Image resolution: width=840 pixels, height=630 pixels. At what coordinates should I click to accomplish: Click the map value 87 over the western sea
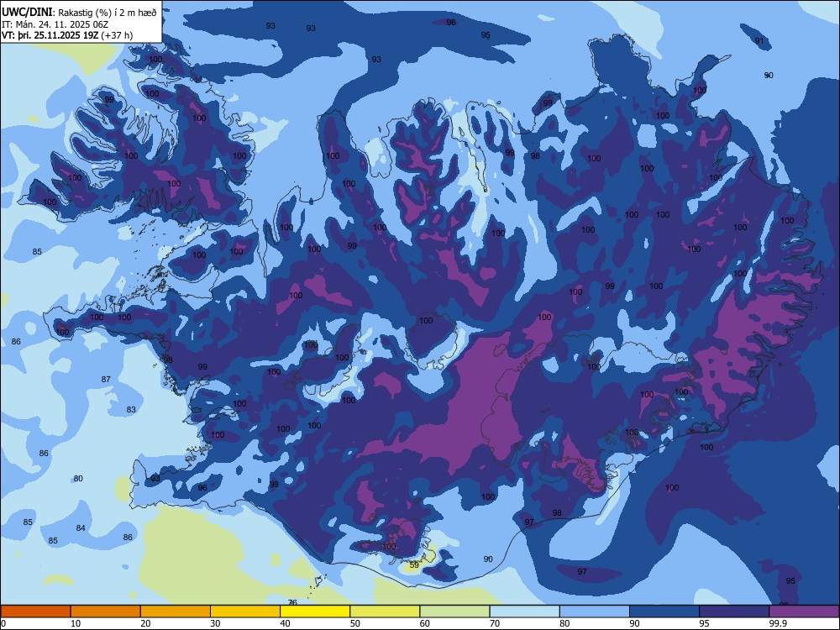(x=106, y=380)
